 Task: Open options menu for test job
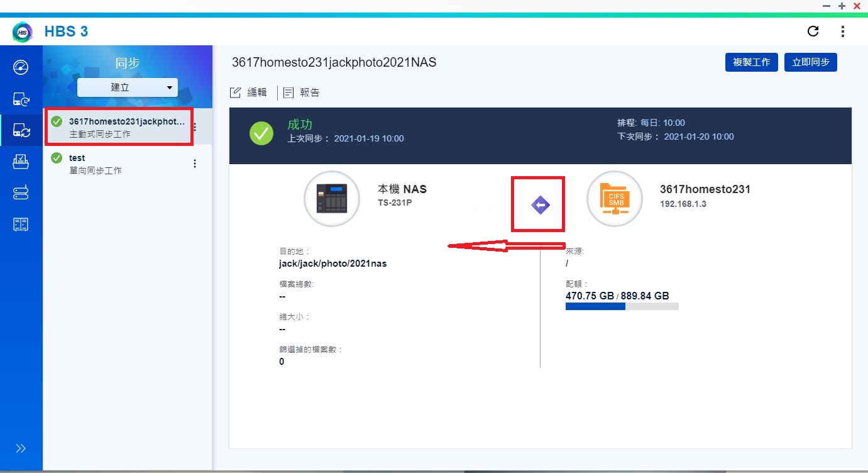coord(195,164)
